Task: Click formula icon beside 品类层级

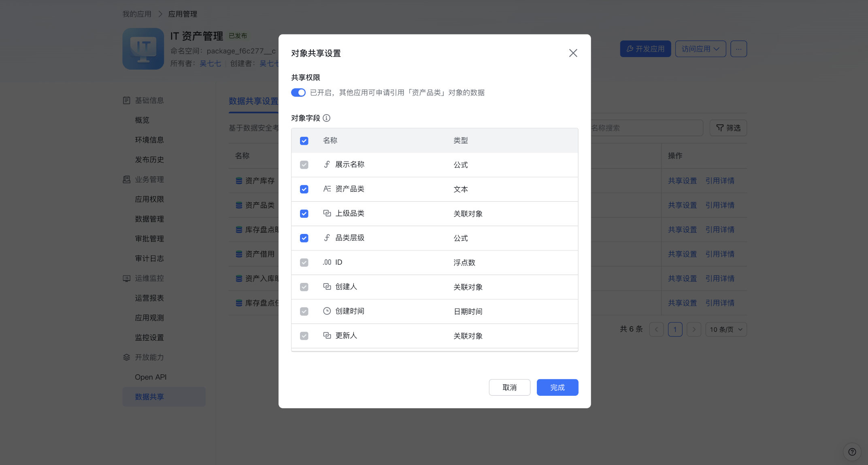Action: (327, 238)
